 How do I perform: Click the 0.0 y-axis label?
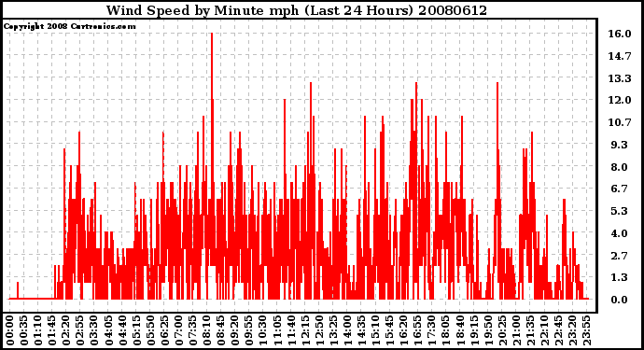pyautogui.click(x=620, y=300)
